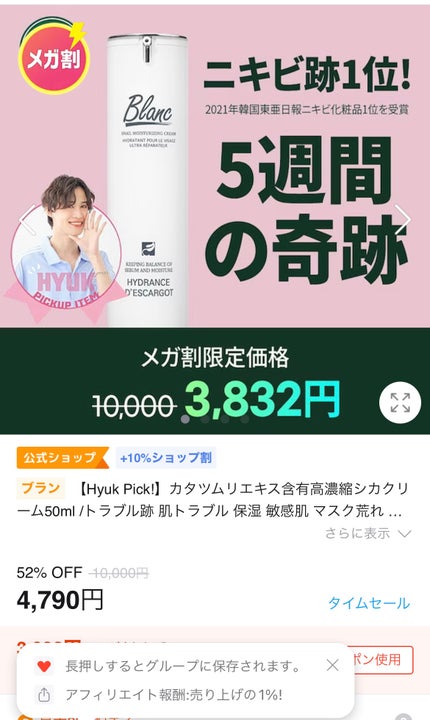Open the +10%ショップ割 tag
The width and height of the screenshot is (430, 720).
(165, 458)
